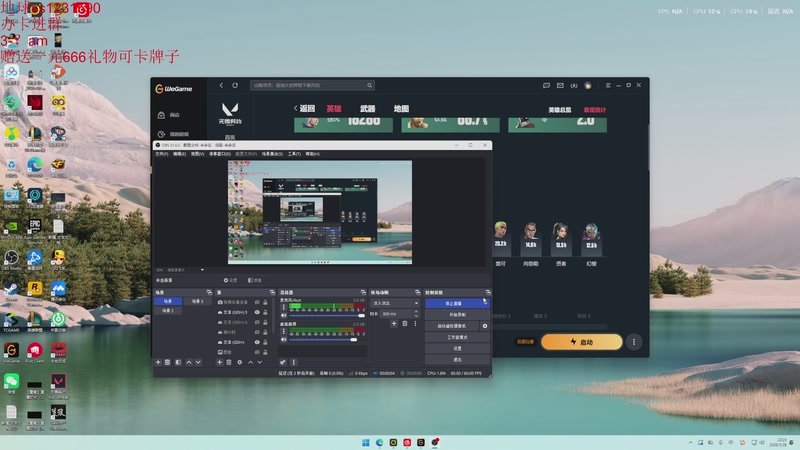Toggle visibility of 视频采集设备 source

click(257, 302)
